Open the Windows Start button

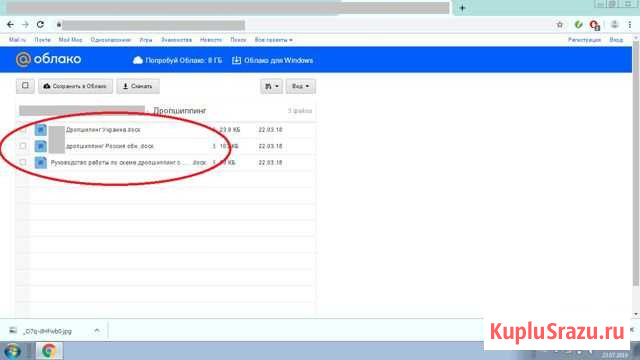(12, 351)
